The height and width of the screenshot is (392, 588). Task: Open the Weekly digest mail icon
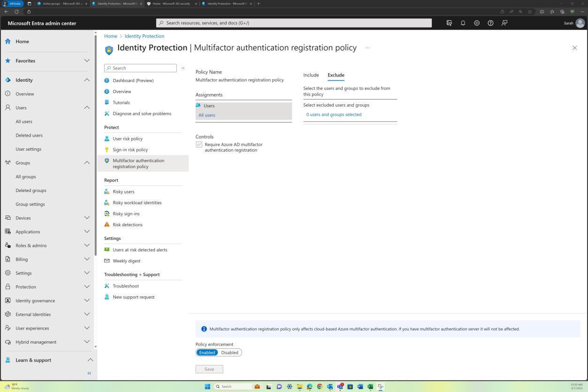(x=107, y=261)
